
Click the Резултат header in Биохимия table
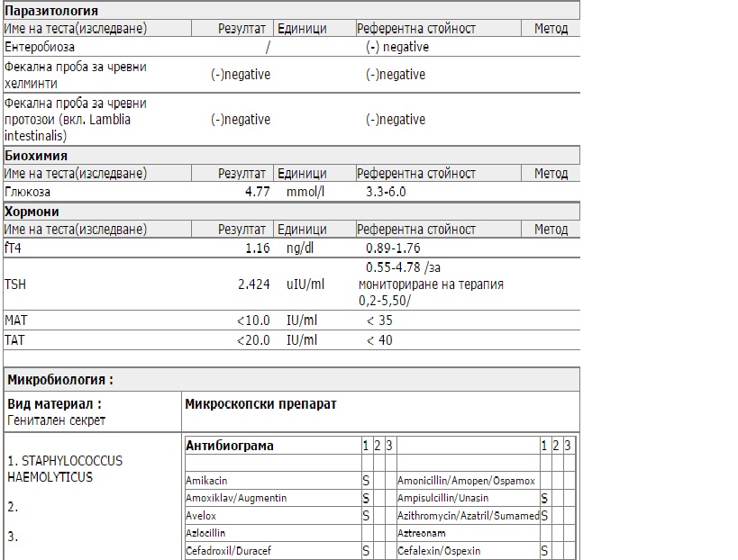[241, 174]
